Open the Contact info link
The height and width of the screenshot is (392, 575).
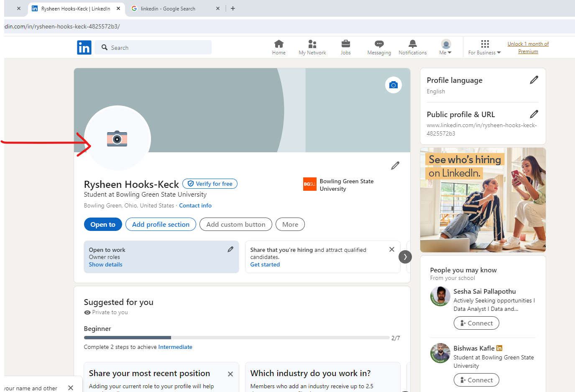click(195, 205)
